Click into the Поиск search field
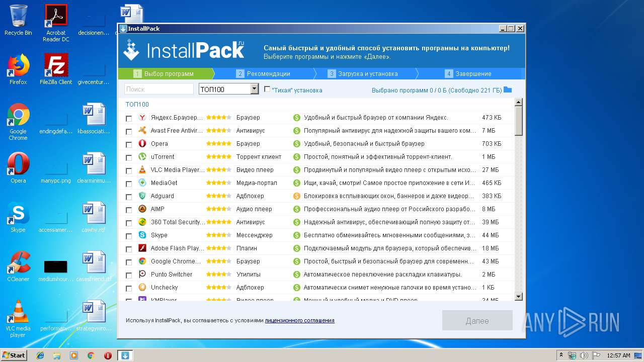Screen dimensions: 644x362 click(159, 89)
